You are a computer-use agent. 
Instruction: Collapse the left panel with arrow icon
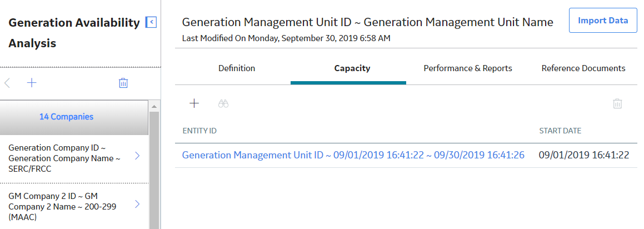tap(151, 22)
